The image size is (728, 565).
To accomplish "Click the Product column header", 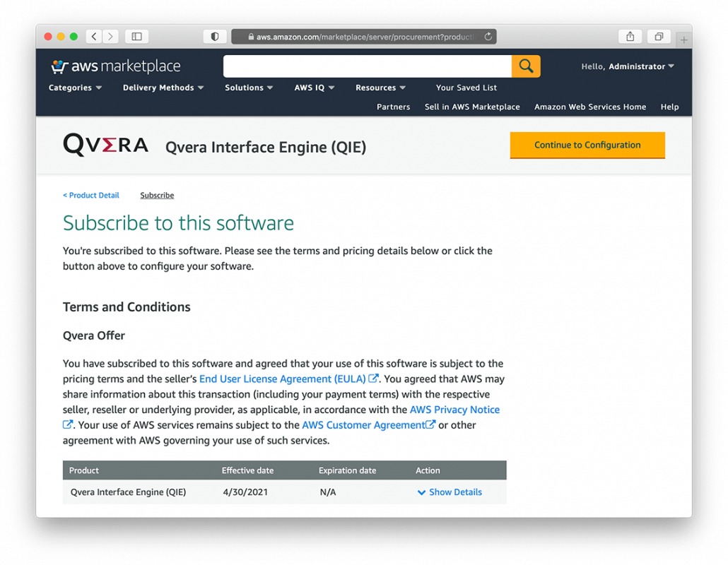I will click(x=84, y=470).
